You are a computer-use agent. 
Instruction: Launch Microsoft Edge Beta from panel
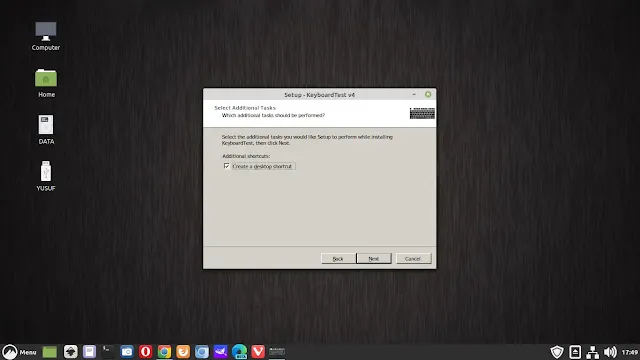[240, 352]
